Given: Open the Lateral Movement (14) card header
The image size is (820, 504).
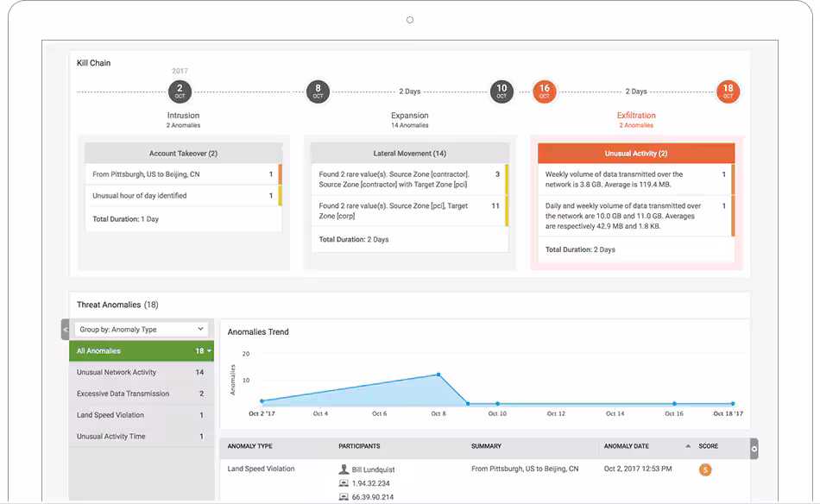Looking at the screenshot, I should click(409, 153).
